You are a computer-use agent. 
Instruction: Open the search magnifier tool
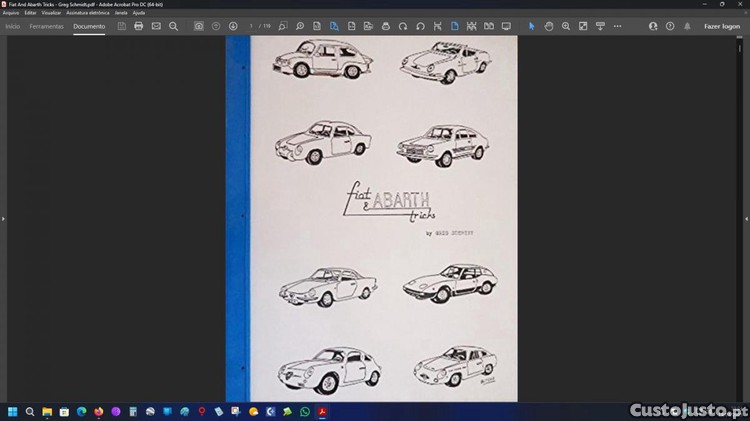pos(173,26)
